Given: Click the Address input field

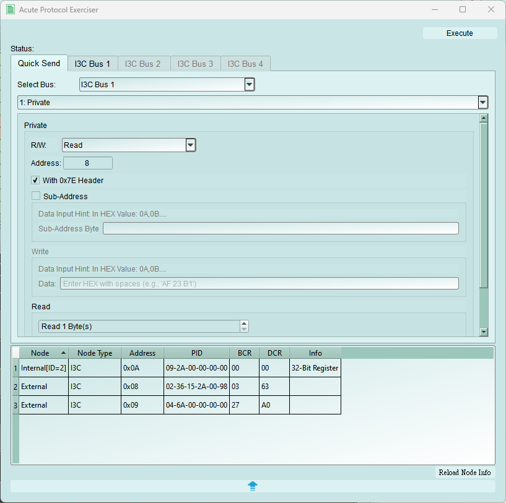Looking at the screenshot, I should pos(88,163).
